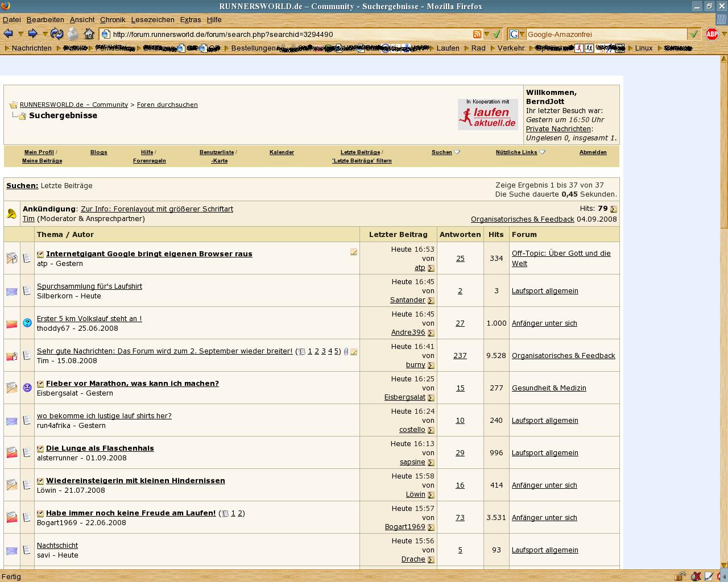The image size is (728, 582).
Task: Click the Reload page icon
Action: click(57, 34)
